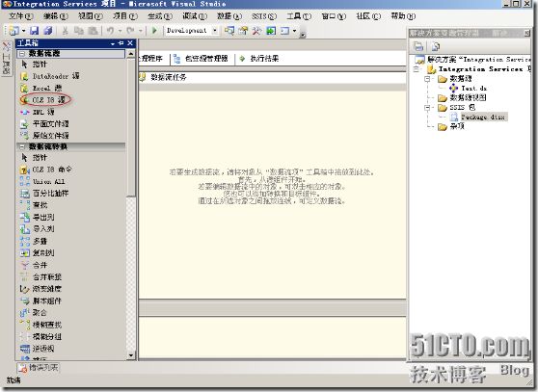
Task: Collapse the SSIS 包 folder node
Action: (x=427, y=108)
